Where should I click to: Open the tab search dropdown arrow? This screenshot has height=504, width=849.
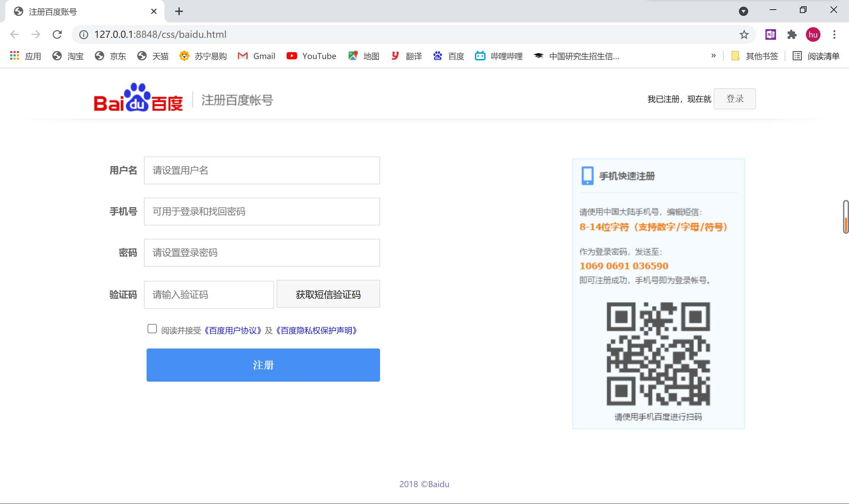[744, 11]
